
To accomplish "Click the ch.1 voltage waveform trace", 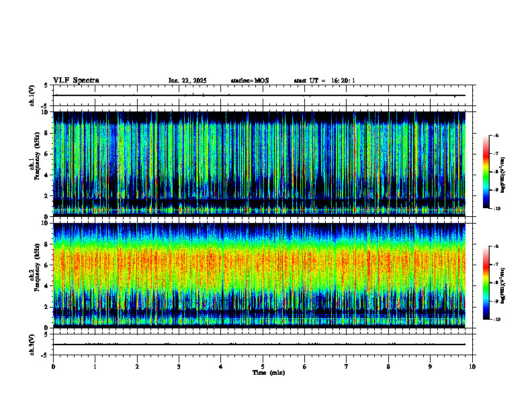I will click(x=259, y=95).
